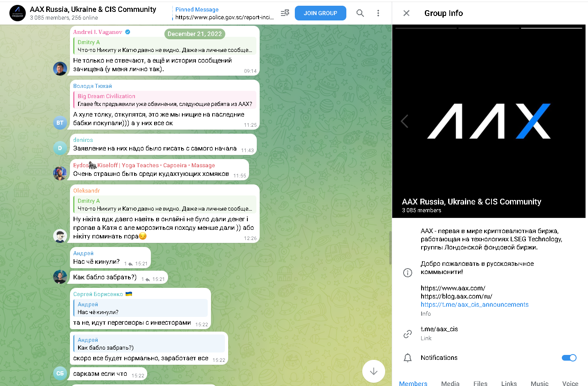Open Eydos Kiseloff's profile avatar
Screen dimensions: 588x386
pos(60,173)
